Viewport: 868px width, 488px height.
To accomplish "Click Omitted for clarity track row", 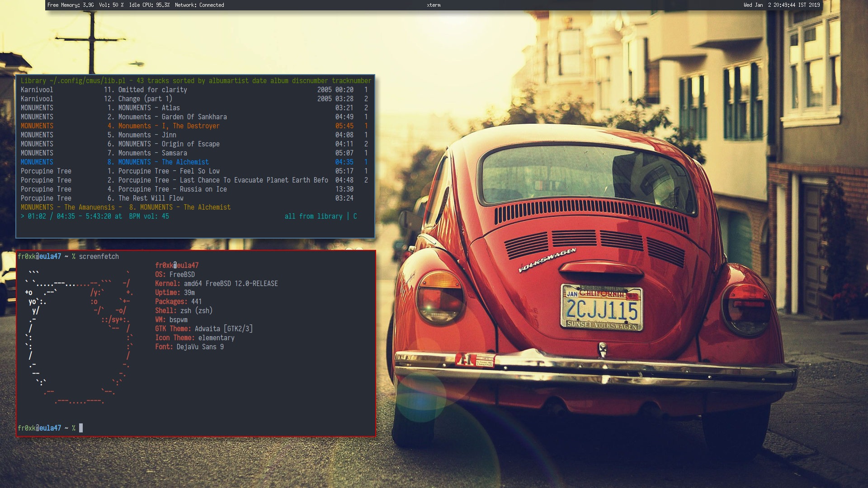I will click(x=152, y=90).
